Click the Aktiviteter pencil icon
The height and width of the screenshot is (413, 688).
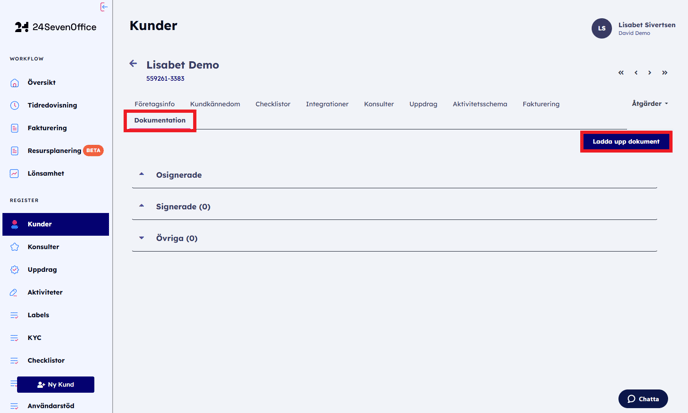14,293
